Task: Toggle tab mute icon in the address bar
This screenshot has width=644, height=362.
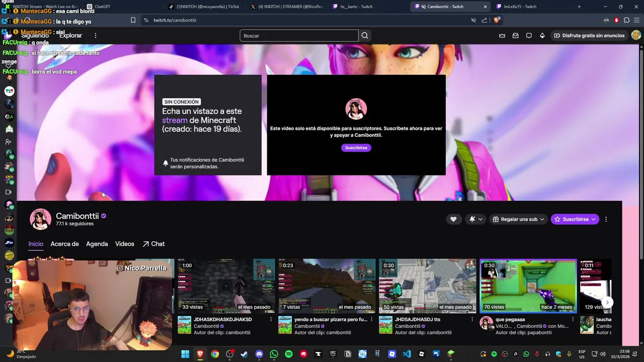Action: pyautogui.click(x=473, y=20)
